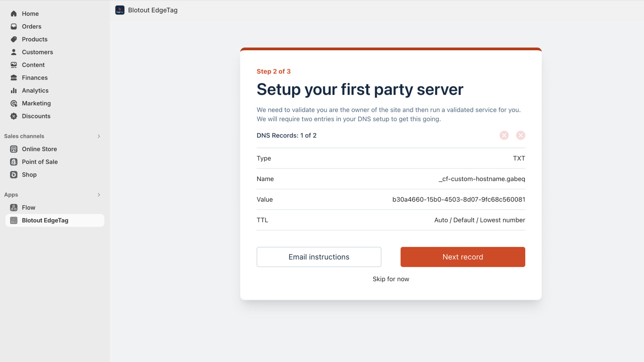Expand the Apps section chevron
The width and height of the screenshot is (644, 362).
pos(99,195)
